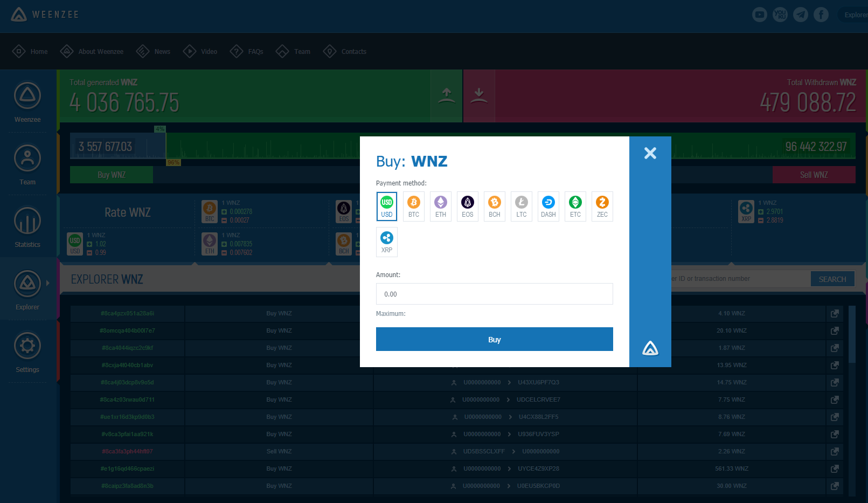Select USD as payment method

[387, 206]
